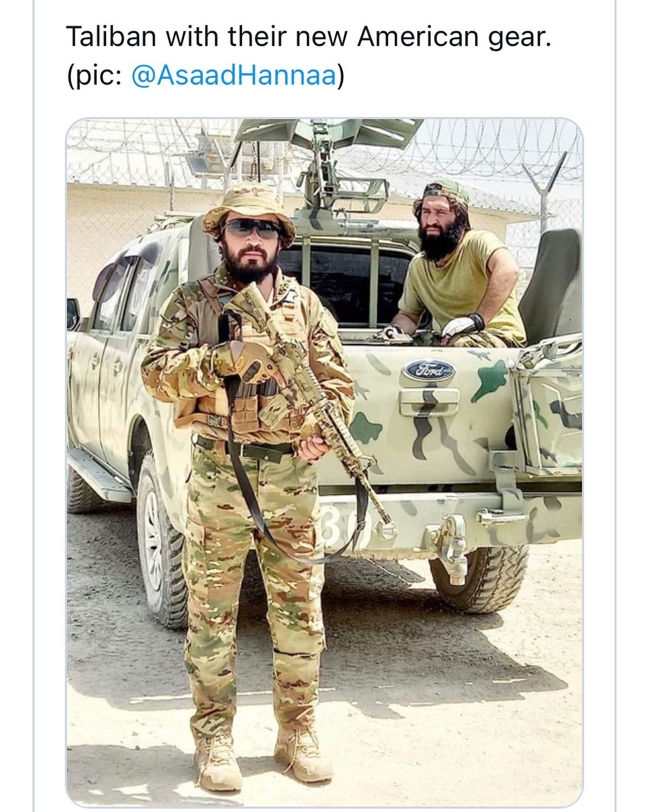Click the camouflage boonie hat
Screen dimensions: 649x812
point(250,209)
